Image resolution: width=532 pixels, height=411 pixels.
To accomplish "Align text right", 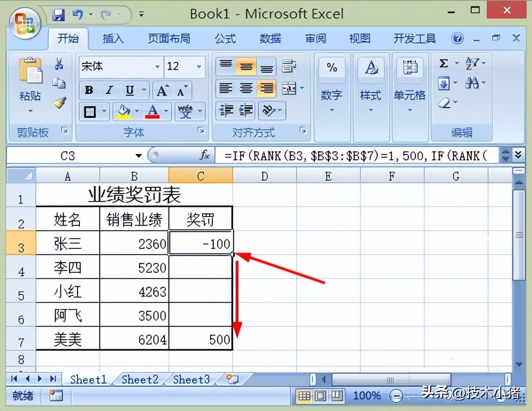I will tap(266, 89).
